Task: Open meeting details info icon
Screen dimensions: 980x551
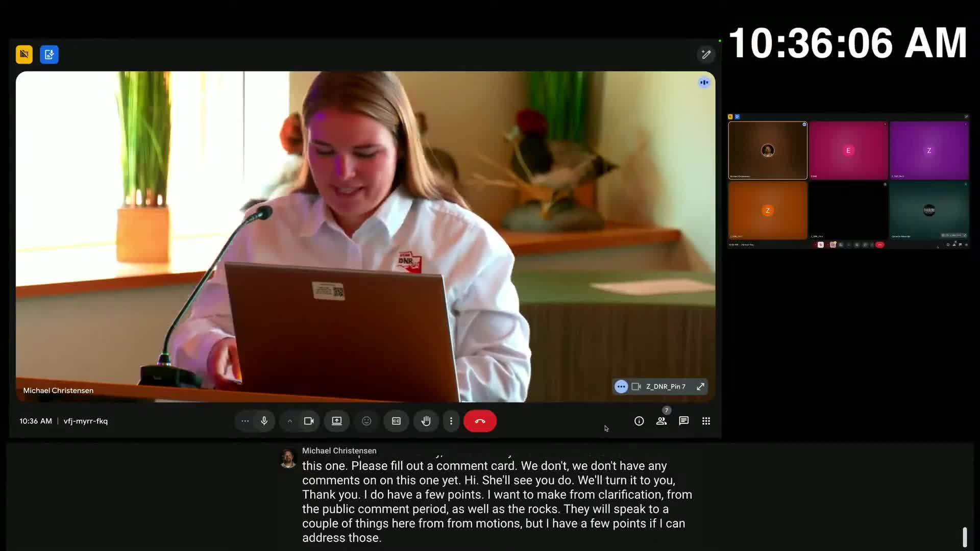Action: [x=639, y=421]
